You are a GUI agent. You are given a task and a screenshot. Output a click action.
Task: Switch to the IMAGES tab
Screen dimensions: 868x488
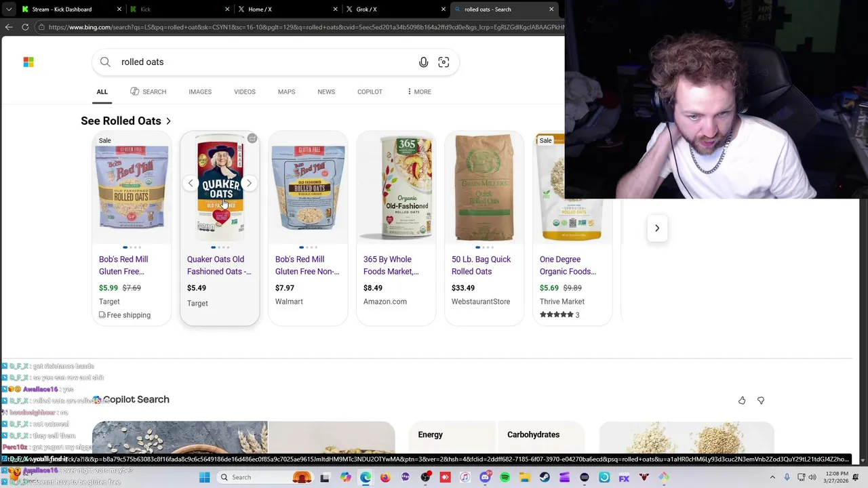click(x=200, y=91)
